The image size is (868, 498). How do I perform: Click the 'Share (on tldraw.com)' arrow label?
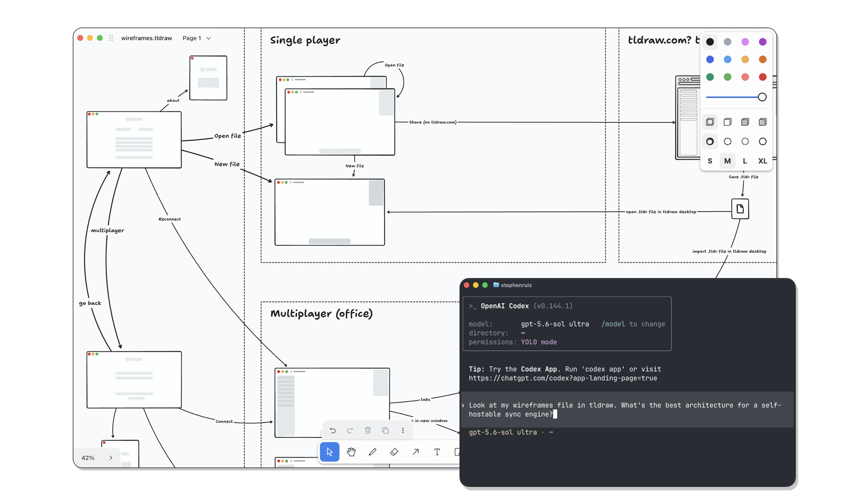point(433,122)
